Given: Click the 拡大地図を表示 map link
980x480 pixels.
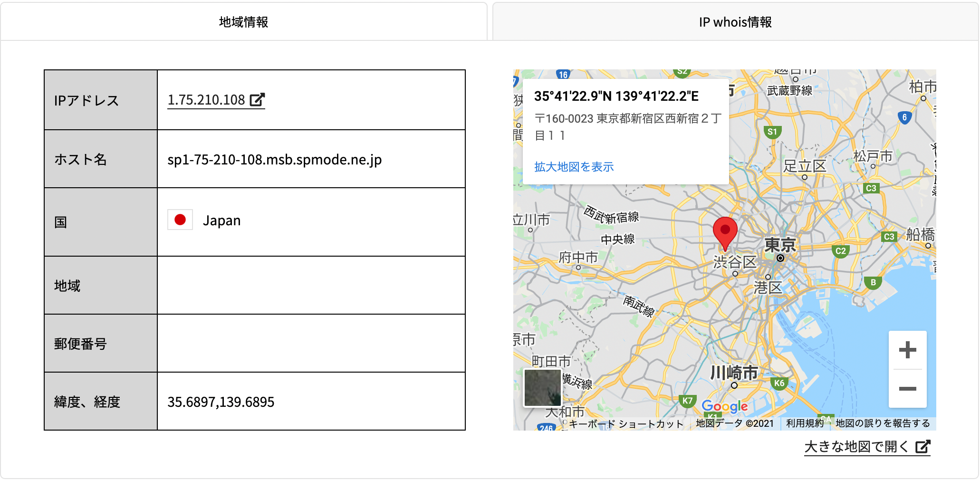Looking at the screenshot, I should click(x=574, y=167).
